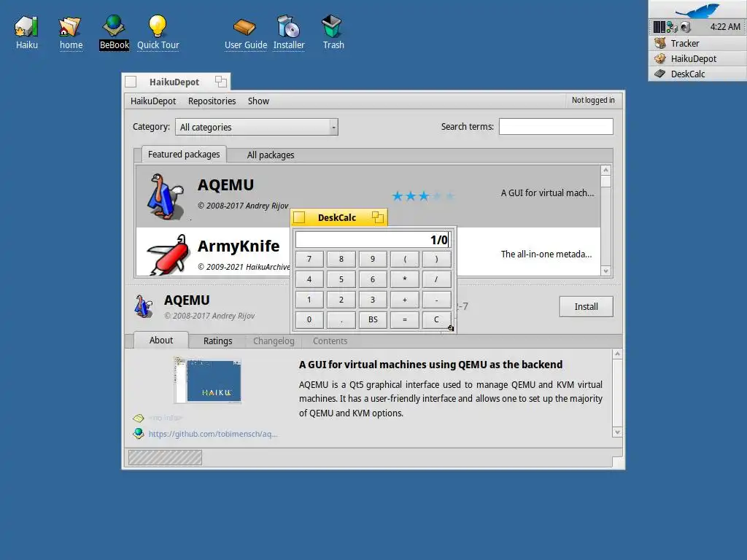Image resolution: width=747 pixels, height=560 pixels.
Task: Click the plus (+) calculator key
Action: coord(404,300)
